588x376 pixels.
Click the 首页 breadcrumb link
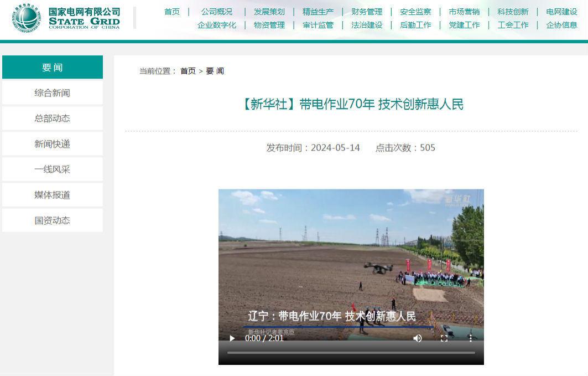pyautogui.click(x=188, y=71)
